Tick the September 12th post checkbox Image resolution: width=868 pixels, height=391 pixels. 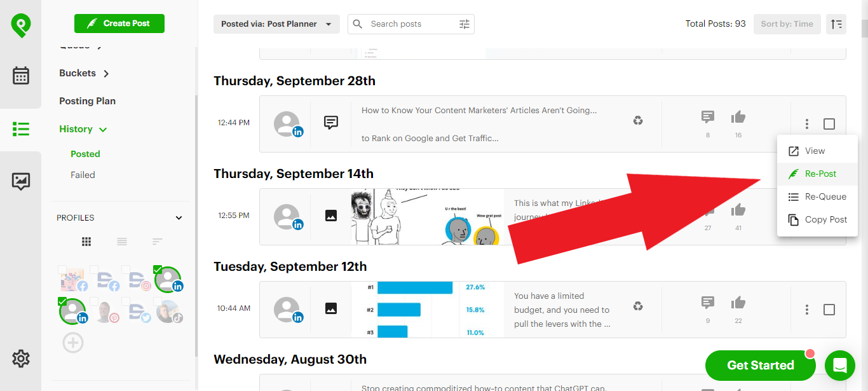pyautogui.click(x=829, y=310)
